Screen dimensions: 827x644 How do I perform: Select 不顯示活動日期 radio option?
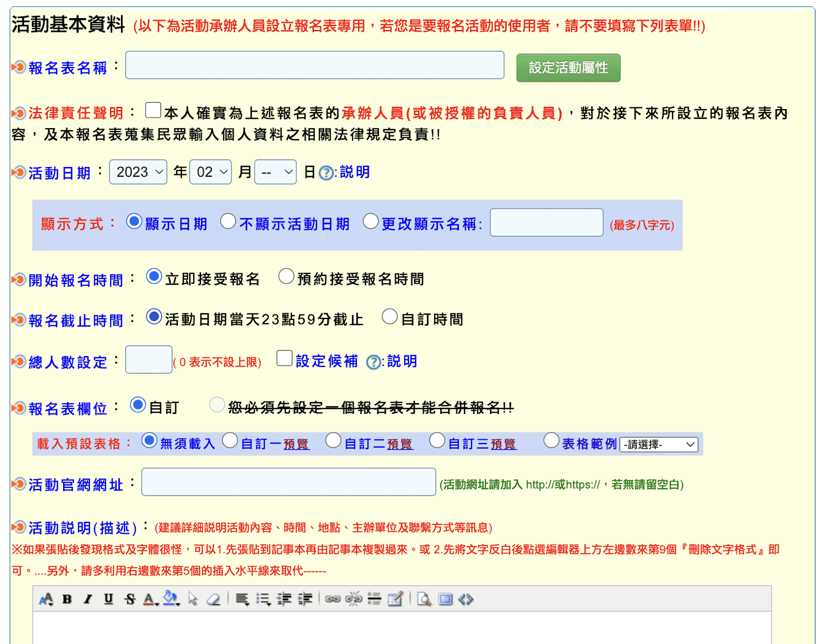coord(228,221)
